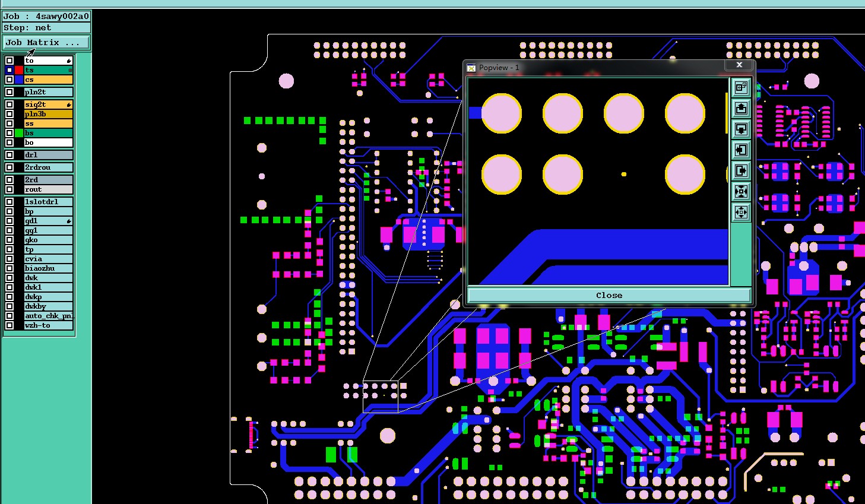
Task: Pan popview left with the left-arrow icon
Action: [741, 150]
